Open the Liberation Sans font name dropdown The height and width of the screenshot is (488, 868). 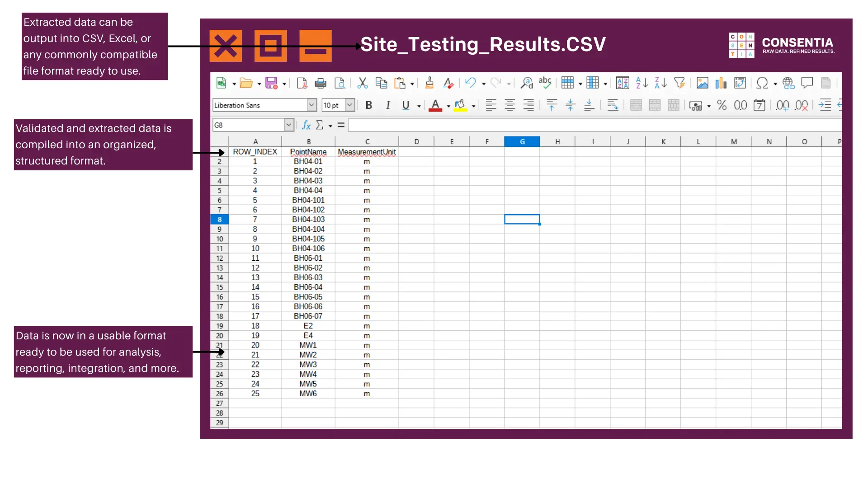click(311, 105)
